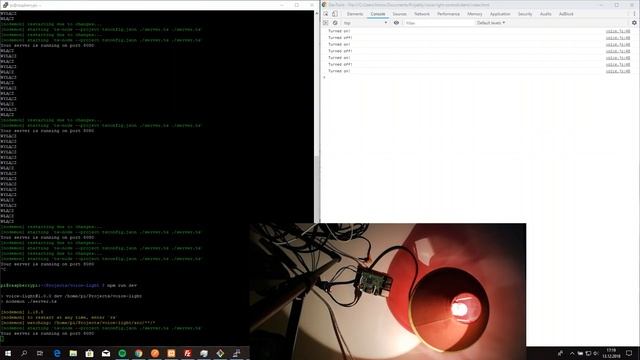Open the gray stacked-pages app in the taskbar

click(x=204, y=353)
